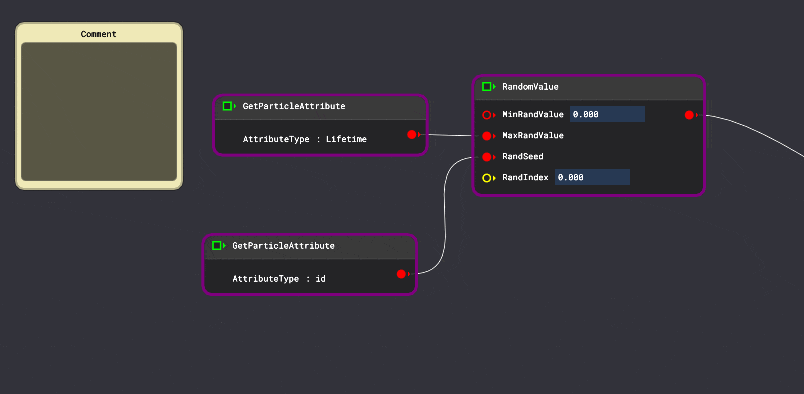Click the AttributeType : Lifetime label
Screen dimensions: 804x394
(x=305, y=139)
